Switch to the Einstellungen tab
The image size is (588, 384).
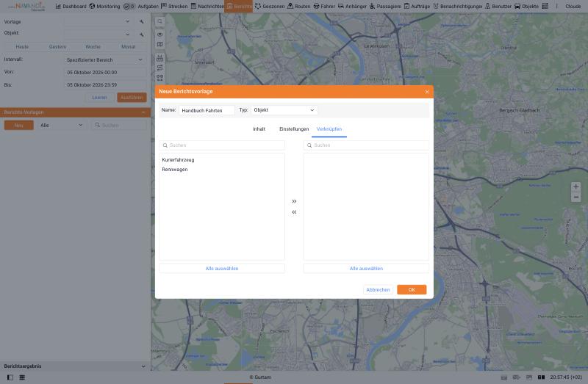coord(294,129)
